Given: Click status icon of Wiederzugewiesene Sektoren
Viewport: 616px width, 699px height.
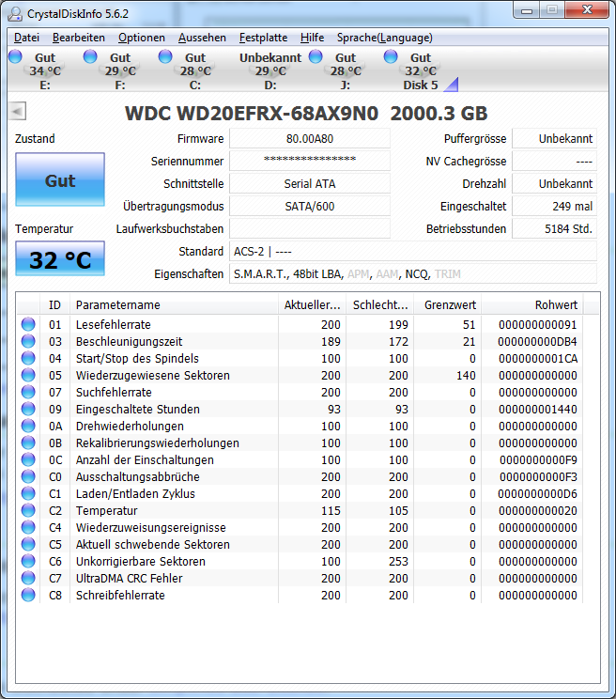Looking at the screenshot, I should coord(28,375).
